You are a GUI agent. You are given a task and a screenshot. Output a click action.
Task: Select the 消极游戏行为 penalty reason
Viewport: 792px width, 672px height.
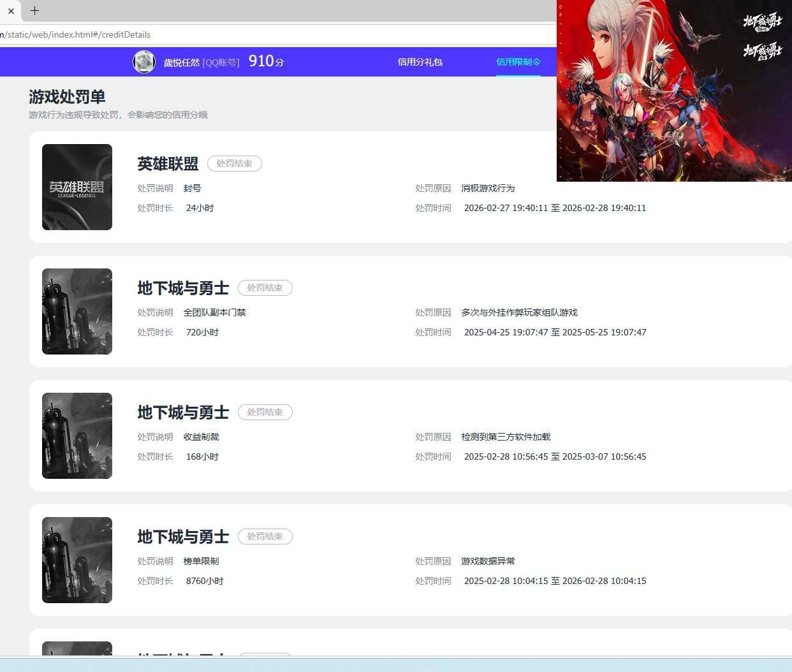[488, 188]
